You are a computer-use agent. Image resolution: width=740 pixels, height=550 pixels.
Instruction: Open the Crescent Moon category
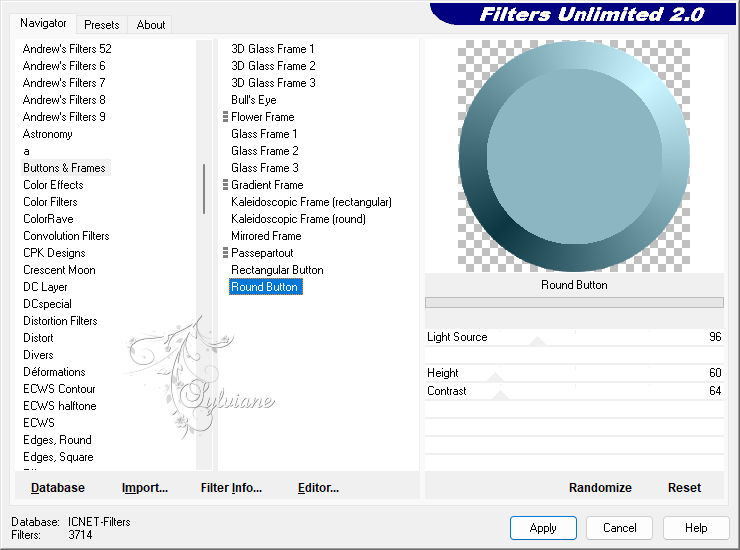click(59, 270)
